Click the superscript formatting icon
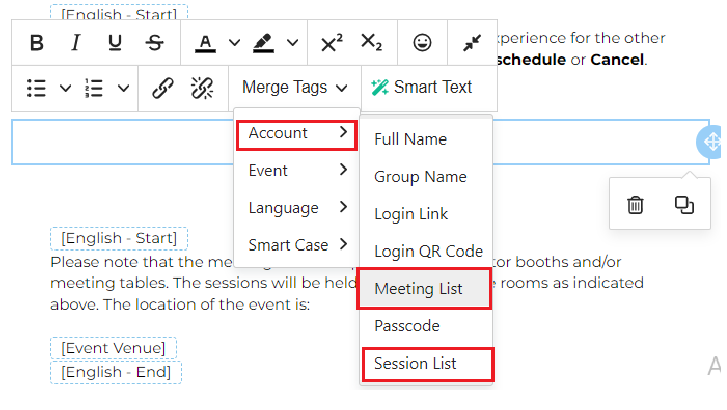 [x=332, y=43]
